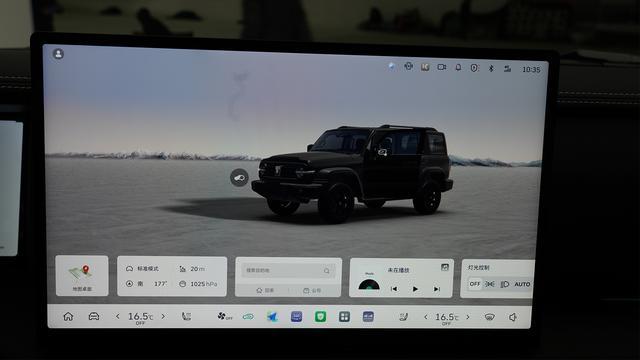Tap the destination search field
Viewport: 640px width, 360px height.
coord(288,270)
